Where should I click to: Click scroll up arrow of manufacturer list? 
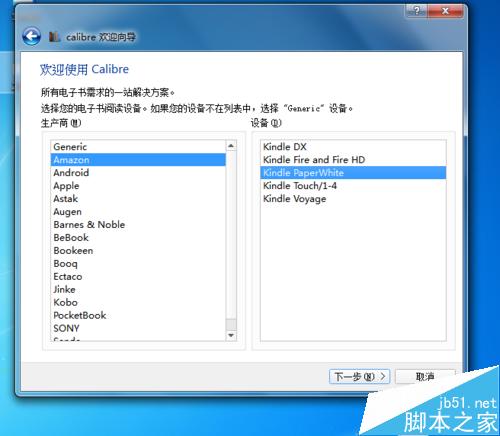tap(231, 145)
